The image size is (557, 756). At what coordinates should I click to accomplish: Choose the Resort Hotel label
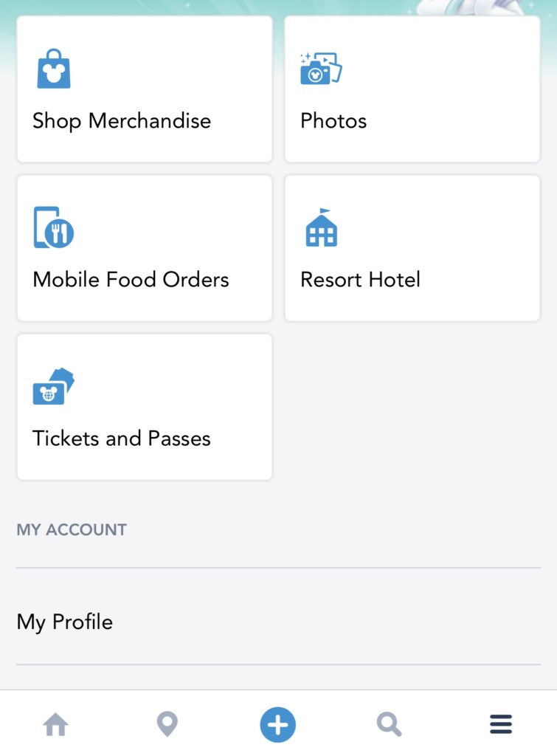coord(360,280)
